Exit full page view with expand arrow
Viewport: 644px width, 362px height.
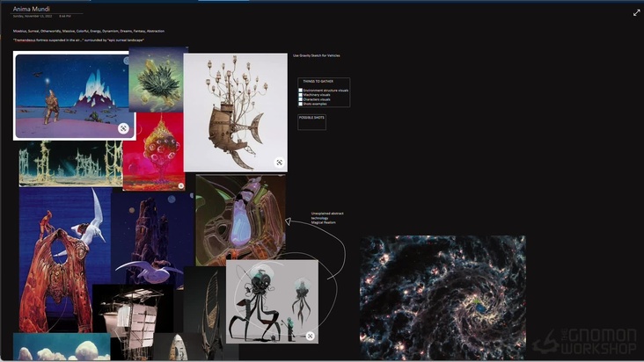pyautogui.click(x=636, y=12)
